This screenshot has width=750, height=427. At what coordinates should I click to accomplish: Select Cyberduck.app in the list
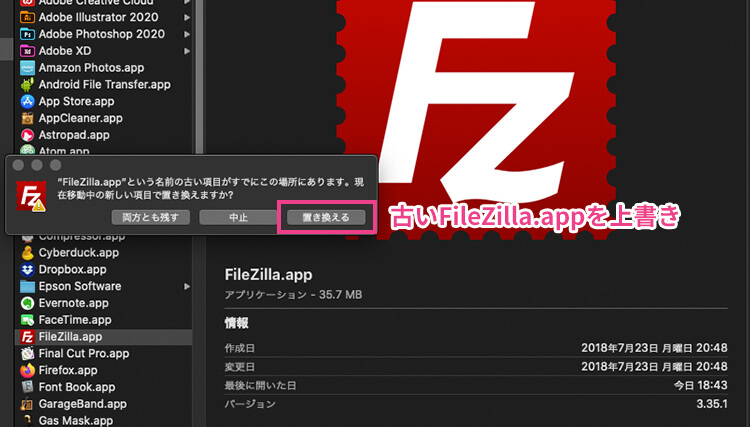pyautogui.click(x=80, y=252)
